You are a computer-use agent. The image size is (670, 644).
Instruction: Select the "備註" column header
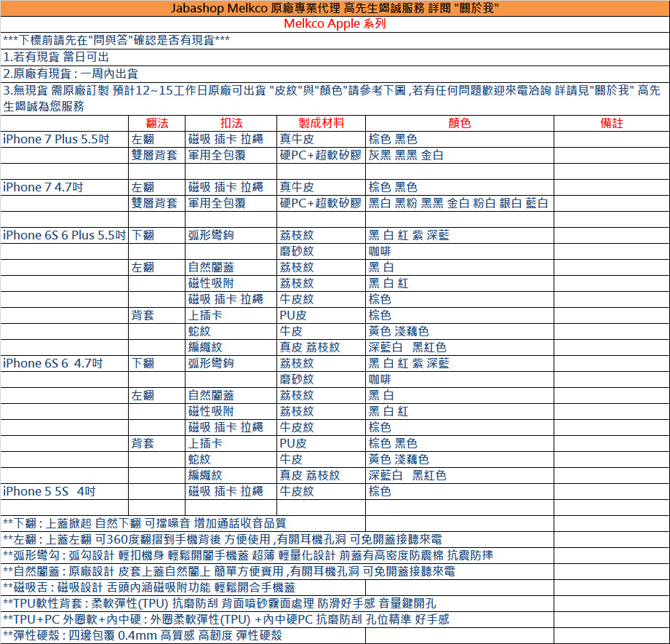[612, 124]
